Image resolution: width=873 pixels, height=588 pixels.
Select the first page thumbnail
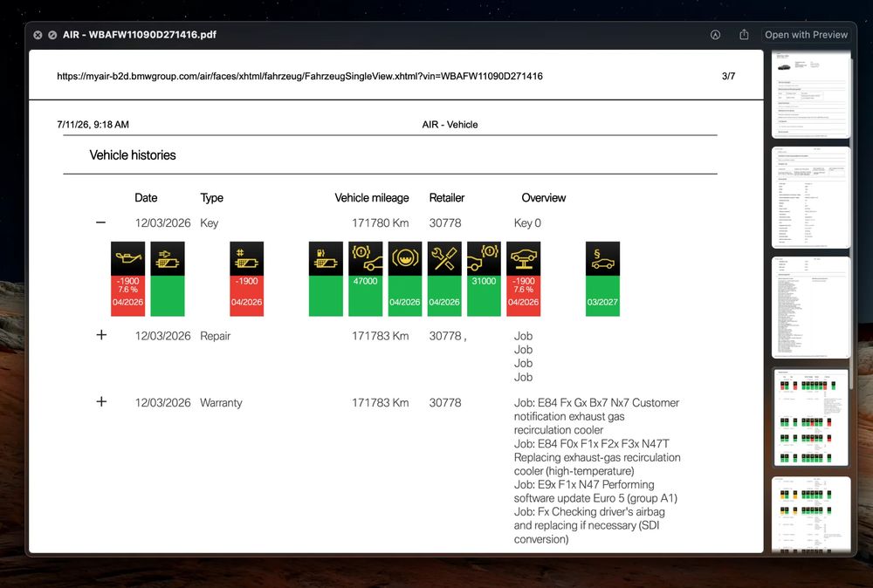(x=811, y=93)
